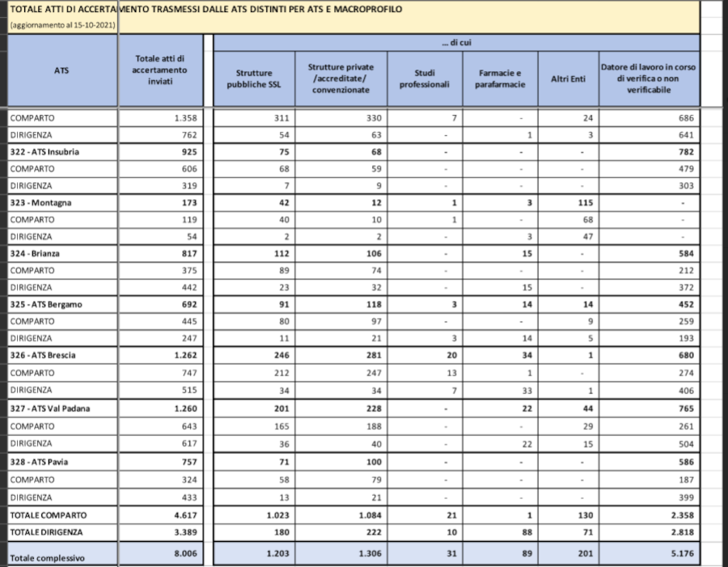Viewport: 728px width, 567px height.
Task: Click the 'TOTALE DIRIGENZA' row label
Action: pos(49,532)
